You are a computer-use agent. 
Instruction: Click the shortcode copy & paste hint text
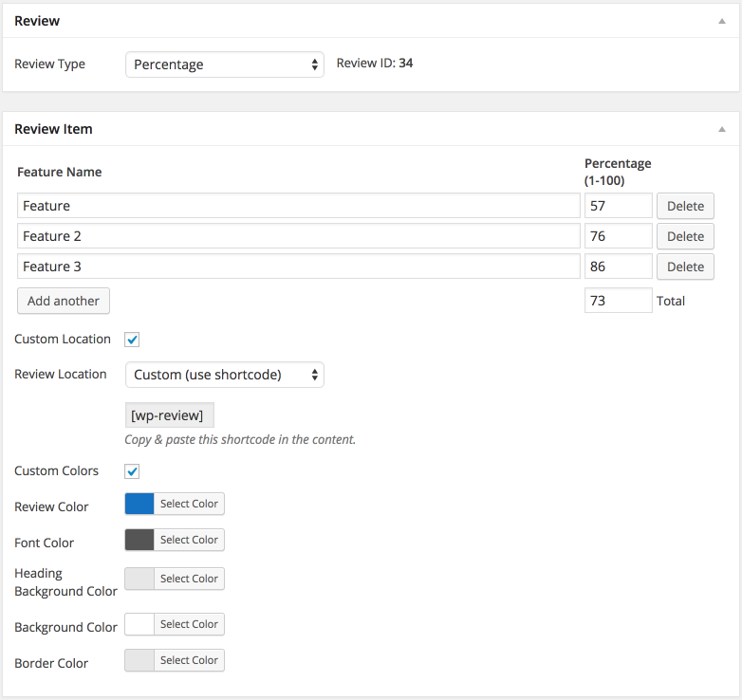[240, 440]
